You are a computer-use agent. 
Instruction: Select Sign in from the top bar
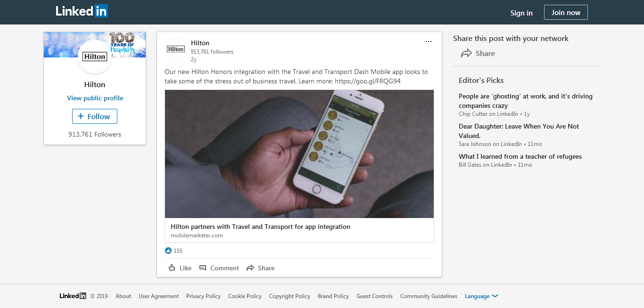pos(521,13)
